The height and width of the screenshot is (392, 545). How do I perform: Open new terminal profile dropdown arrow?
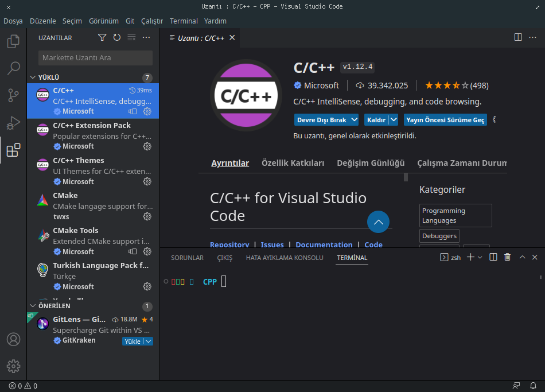480,257
